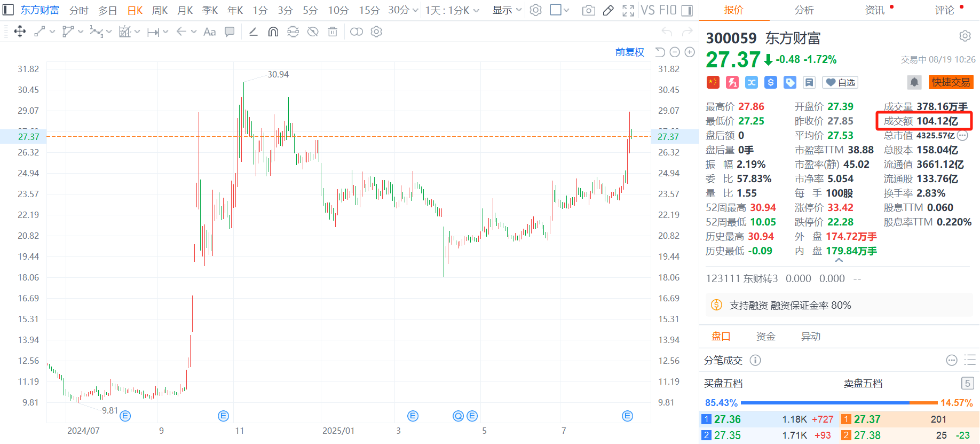Open polygon tool dropdown arrow

(x=81, y=32)
